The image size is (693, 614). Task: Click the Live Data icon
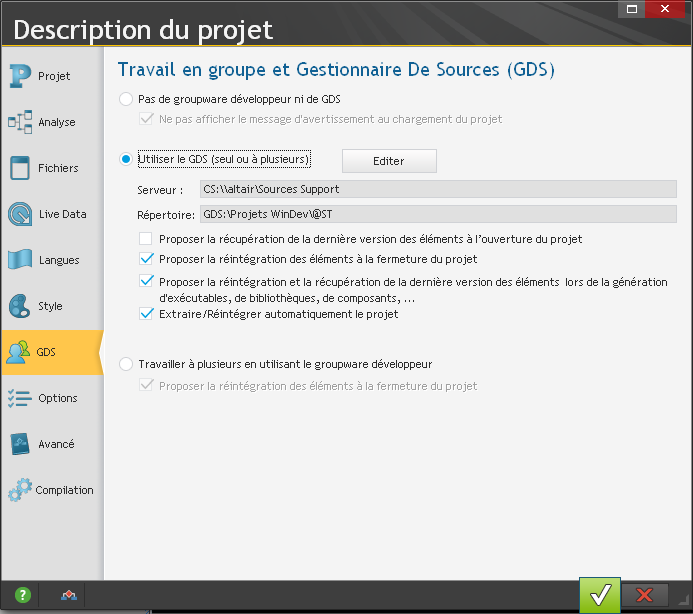coord(21,214)
